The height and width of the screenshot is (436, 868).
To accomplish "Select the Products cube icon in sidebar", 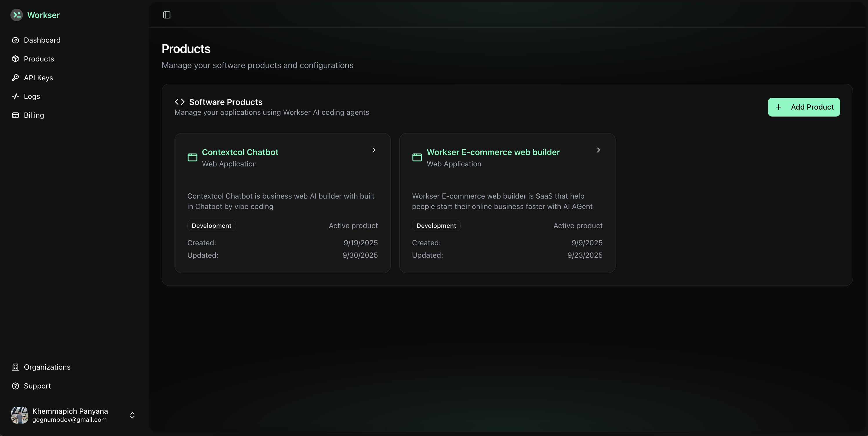I will pyautogui.click(x=16, y=59).
